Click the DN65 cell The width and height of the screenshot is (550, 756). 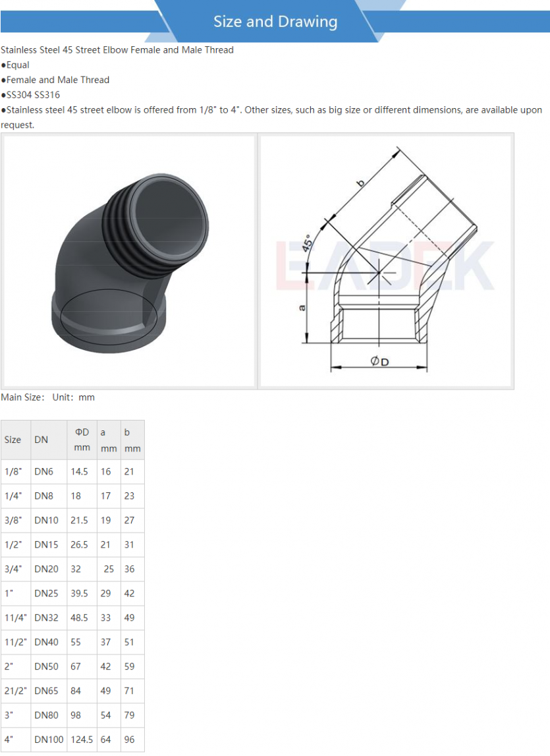(x=49, y=691)
